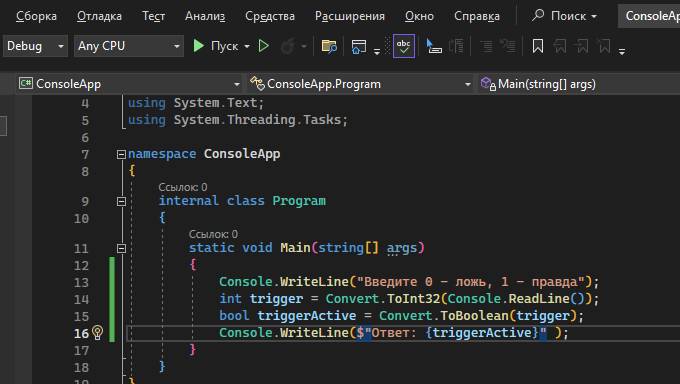Open the toolbar overflow arrow after the browser icon

[x=376, y=52]
